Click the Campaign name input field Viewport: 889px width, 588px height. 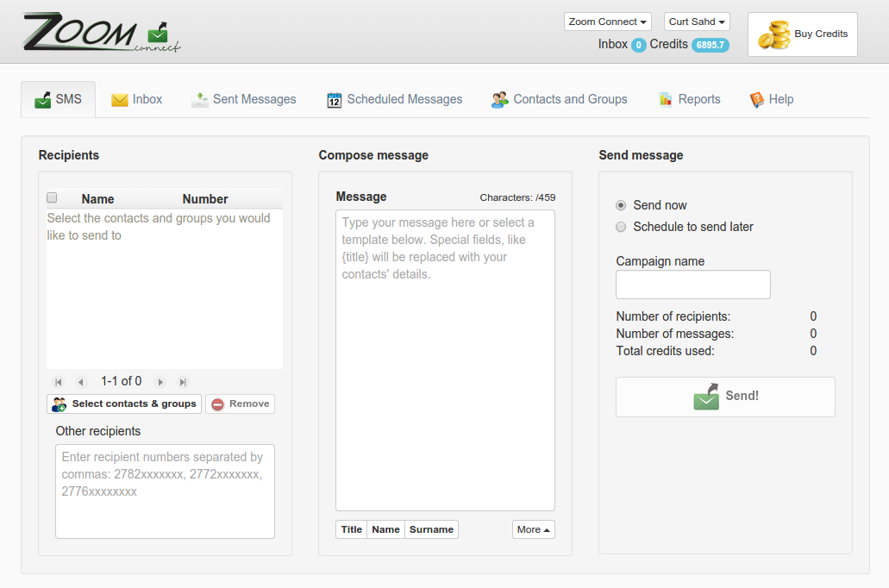tap(692, 285)
